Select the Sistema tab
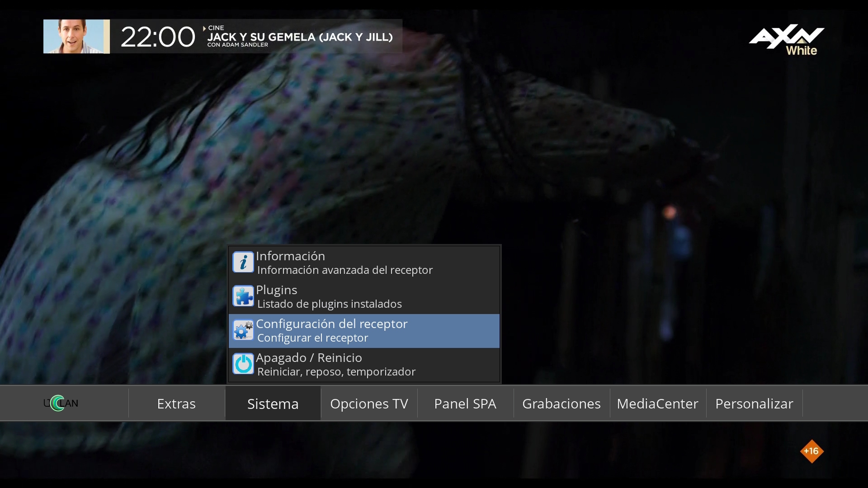Screen dimensions: 868x488 [273, 404]
